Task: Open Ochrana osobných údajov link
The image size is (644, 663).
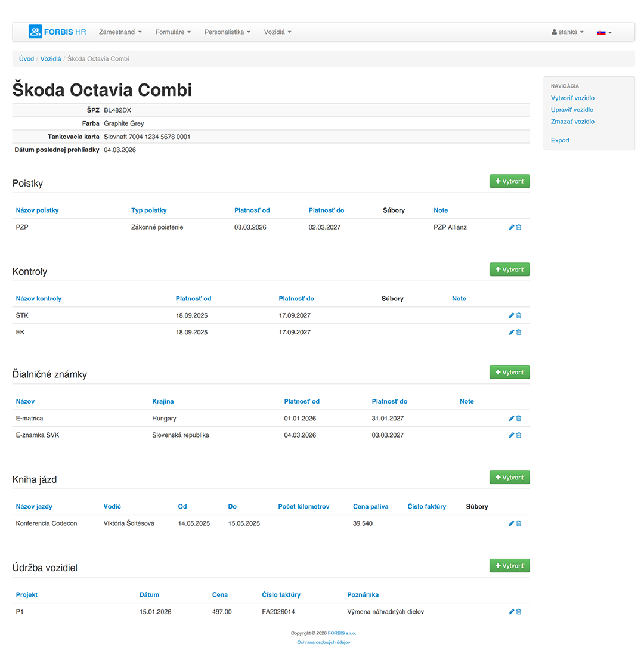Action: point(323,642)
